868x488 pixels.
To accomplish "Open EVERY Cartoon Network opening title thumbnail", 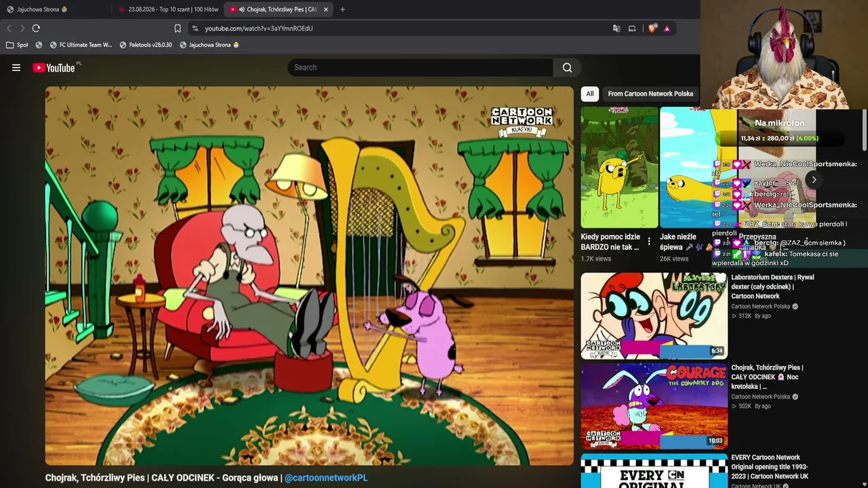I will 654,471.
